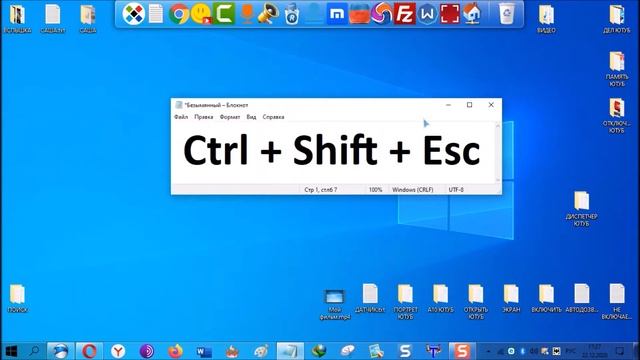Select the АВТОДОЗВ... desktop file

click(581, 298)
